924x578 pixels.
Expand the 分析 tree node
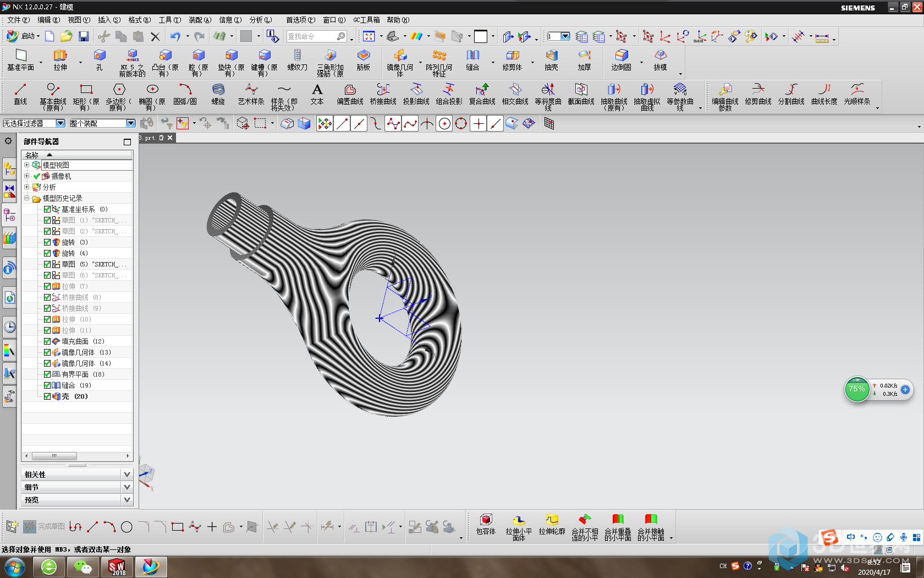(26, 187)
